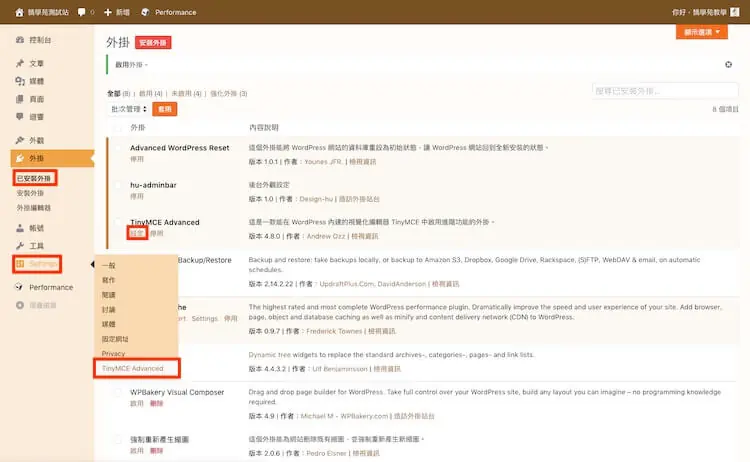The width and height of the screenshot is (750, 462).
Task: Check the hu-adminbar plugin checkbox
Action: coord(117,185)
